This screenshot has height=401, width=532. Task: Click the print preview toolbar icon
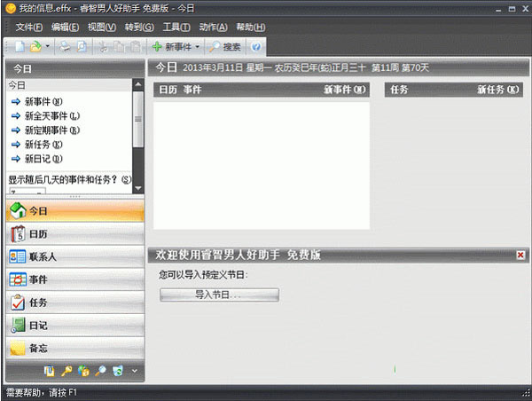[x=82, y=46]
